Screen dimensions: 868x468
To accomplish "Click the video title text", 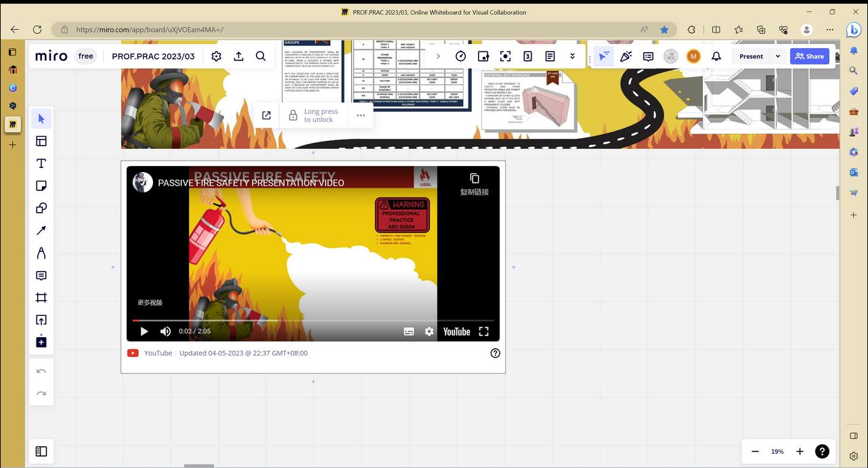I will click(251, 183).
